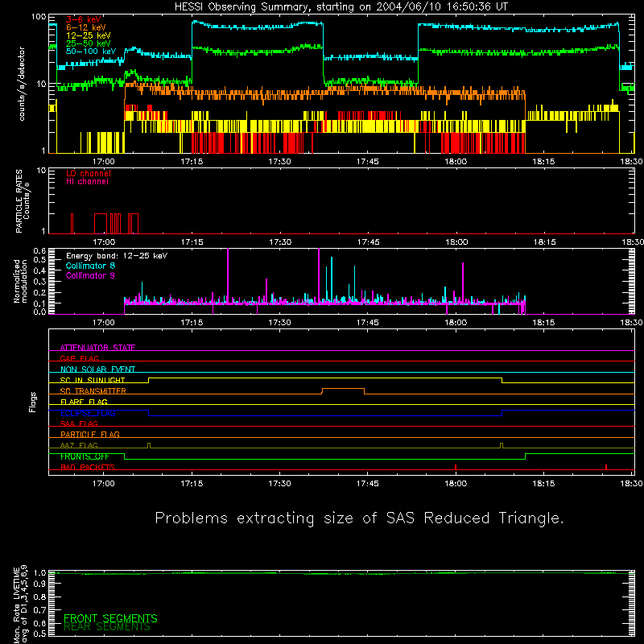Image resolution: width=644 pixels, height=644 pixels.
Task: Click the first BAD_PACKETS tick near 18:00
Action: pos(456,467)
